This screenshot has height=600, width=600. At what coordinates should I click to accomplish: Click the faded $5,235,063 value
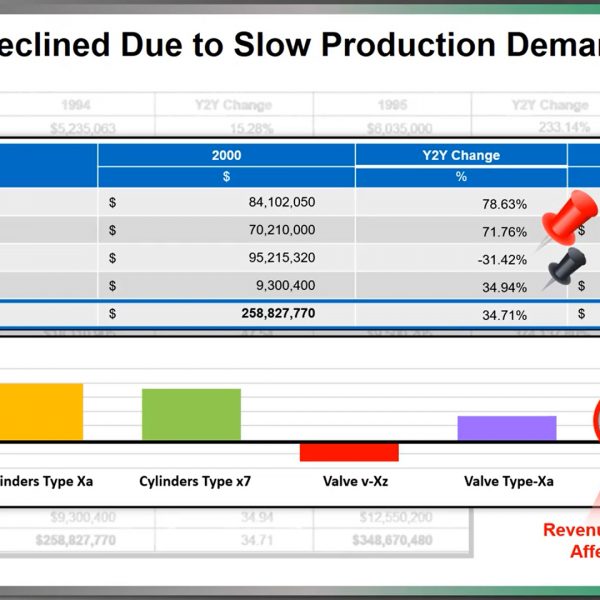pyautogui.click(x=83, y=129)
